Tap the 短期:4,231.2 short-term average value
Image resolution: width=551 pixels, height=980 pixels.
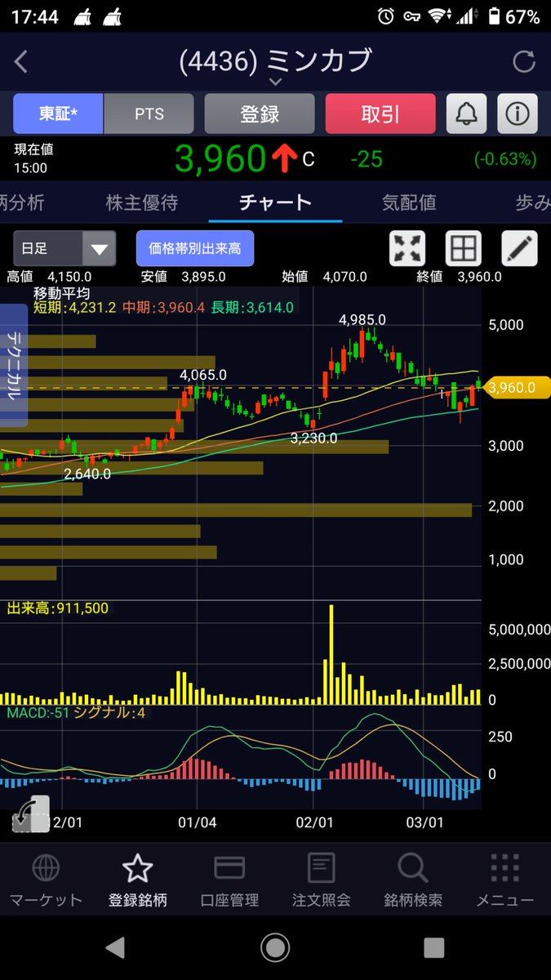pyautogui.click(x=76, y=307)
